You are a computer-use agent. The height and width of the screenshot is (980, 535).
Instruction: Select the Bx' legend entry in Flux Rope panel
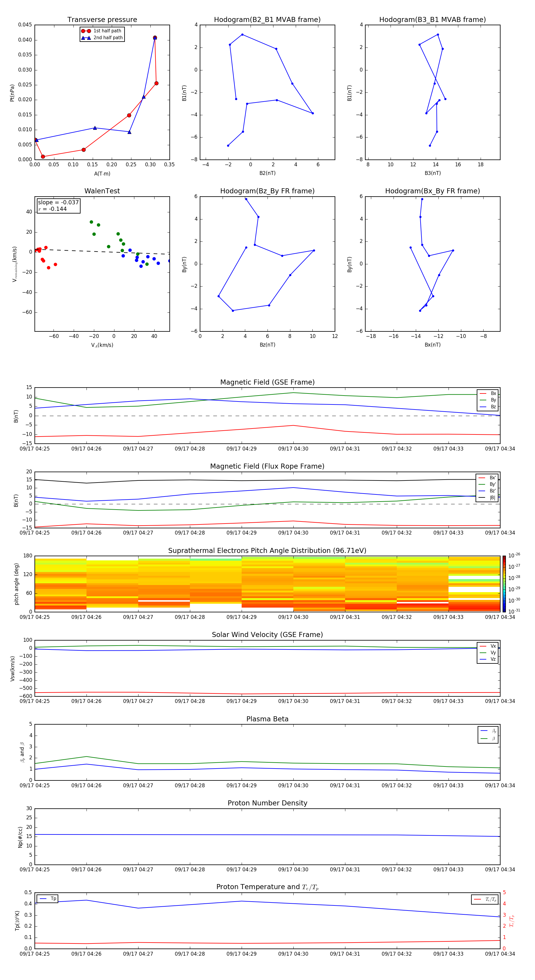(x=487, y=478)
